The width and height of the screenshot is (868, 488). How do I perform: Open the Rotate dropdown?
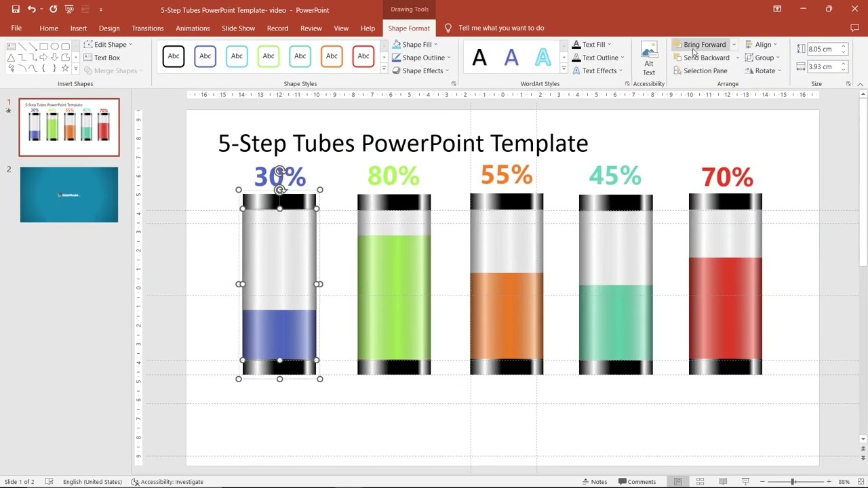click(763, 70)
